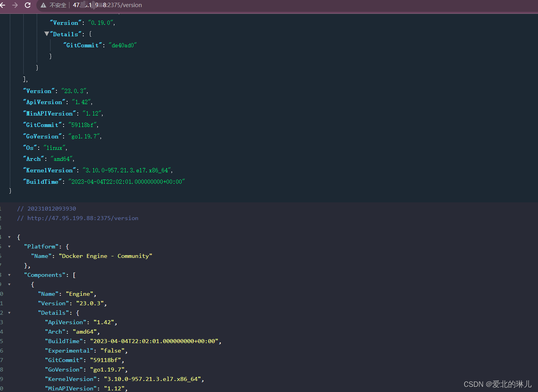Select the value "0.19.0"
This screenshot has width=538, height=392.
point(101,23)
